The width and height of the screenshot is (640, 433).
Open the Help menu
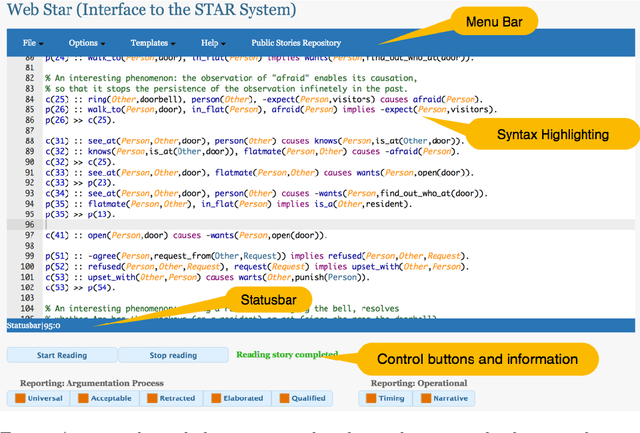(x=211, y=43)
